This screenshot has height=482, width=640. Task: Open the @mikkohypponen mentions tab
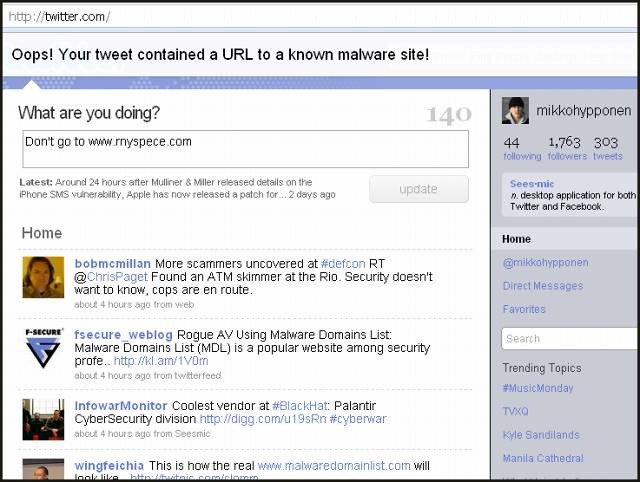coord(545,262)
